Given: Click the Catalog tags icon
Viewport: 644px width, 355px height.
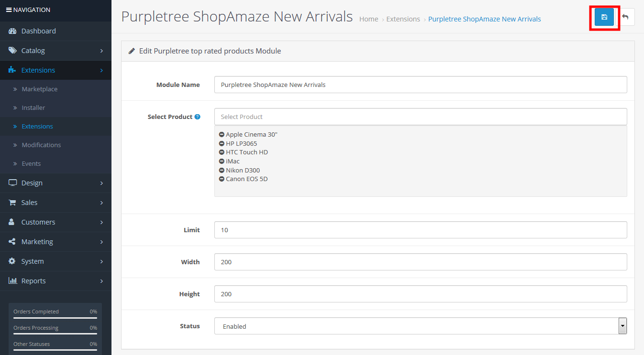Looking at the screenshot, I should pyautogui.click(x=12, y=51).
